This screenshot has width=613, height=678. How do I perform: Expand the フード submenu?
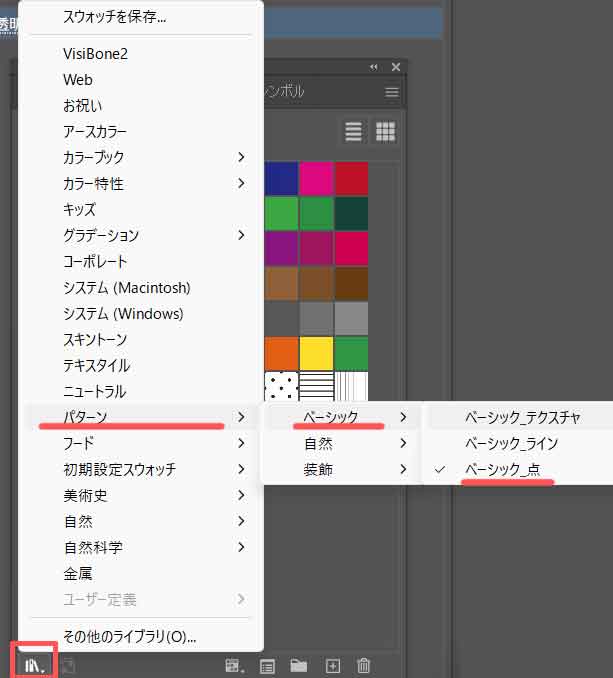point(141,443)
